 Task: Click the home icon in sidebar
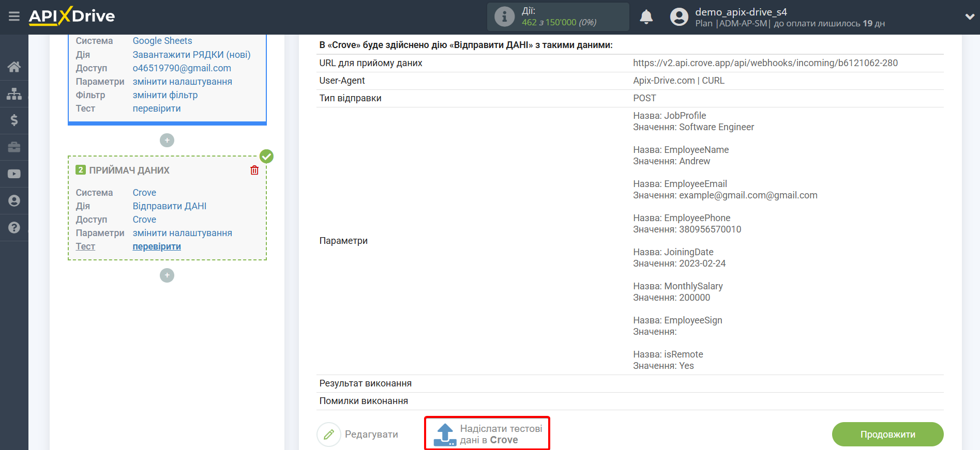(14, 67)
